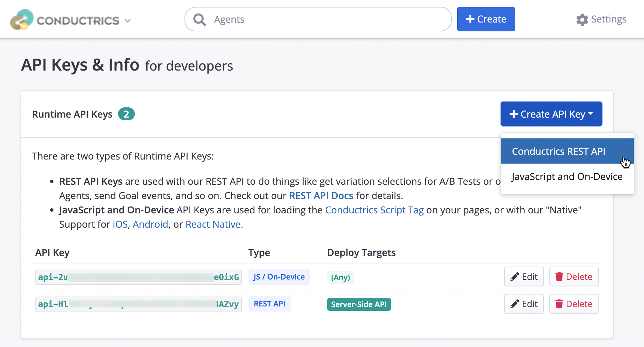
Task: Click the pencil icon for the JS key
Action: 515,277
